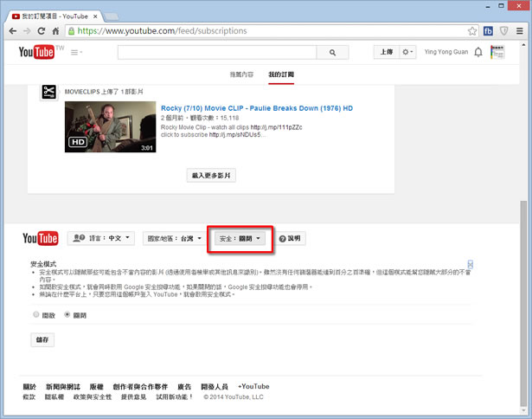
Task: Click inside the YouTube search field
Action: pyautogui.click(x=216, y=53)
